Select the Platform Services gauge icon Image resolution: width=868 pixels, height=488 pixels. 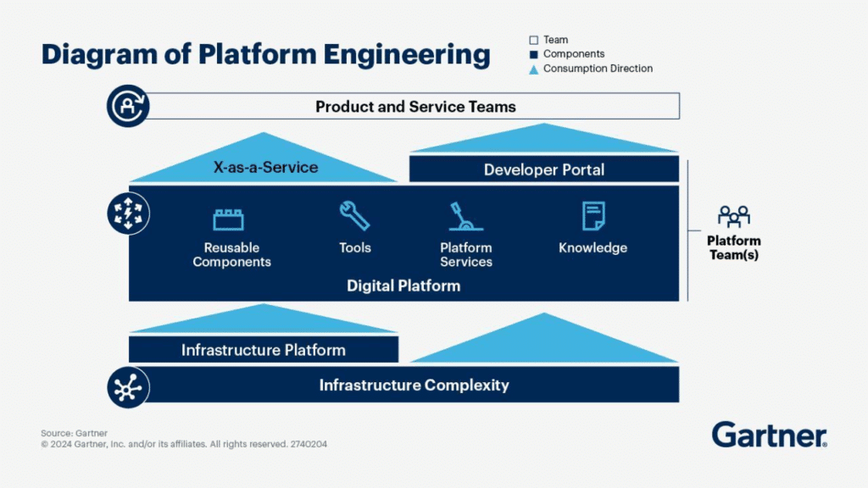[x=465, y=216]
